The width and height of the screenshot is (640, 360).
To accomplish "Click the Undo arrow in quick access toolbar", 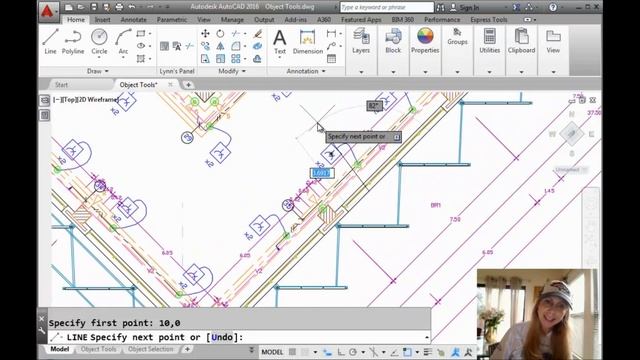I will (132, 7).
